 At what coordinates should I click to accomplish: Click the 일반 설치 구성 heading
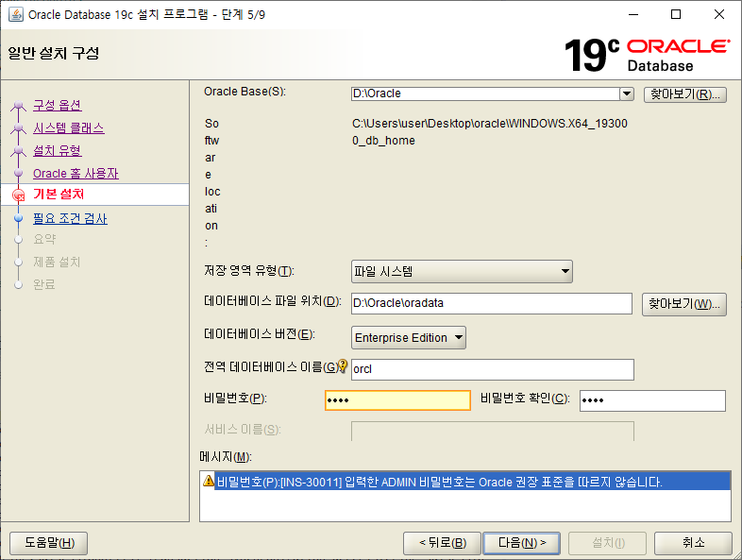coord(54,53)
